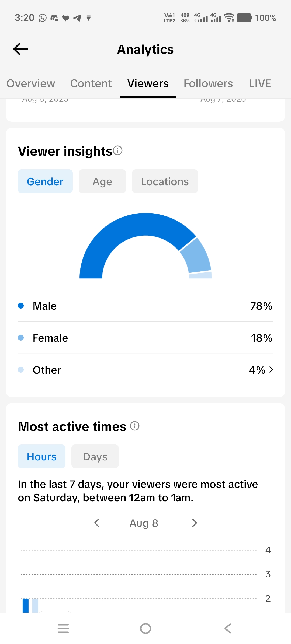Open the LIVE analytics tab

click(x=260, y=83)
